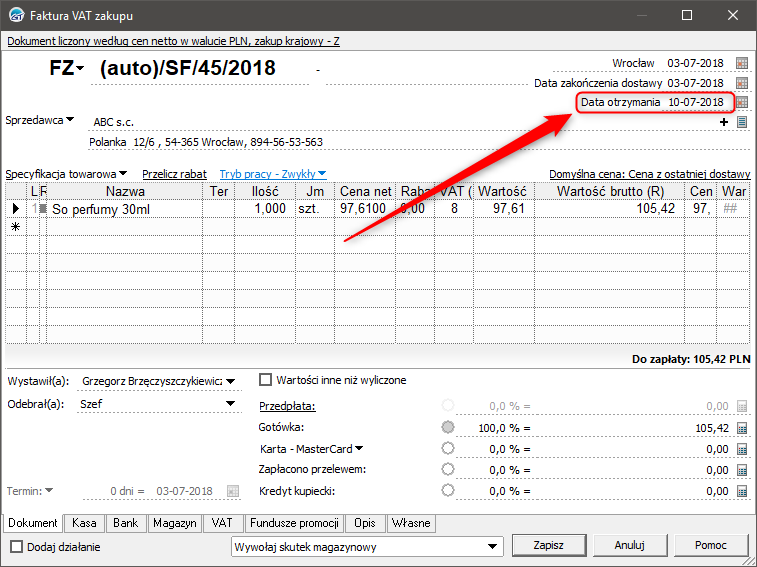Select the Karta - MasterCard radio button
This screenshot has height=567, width=757.
[x=448, y=448]
